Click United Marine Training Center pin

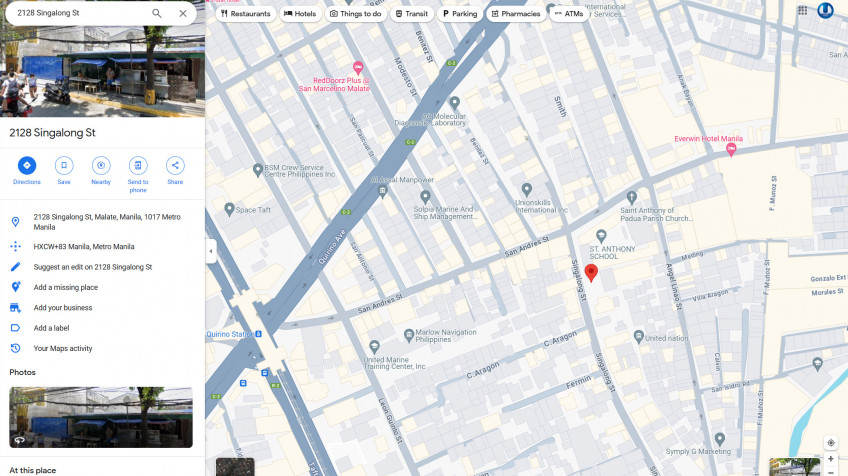pos(374,347)
